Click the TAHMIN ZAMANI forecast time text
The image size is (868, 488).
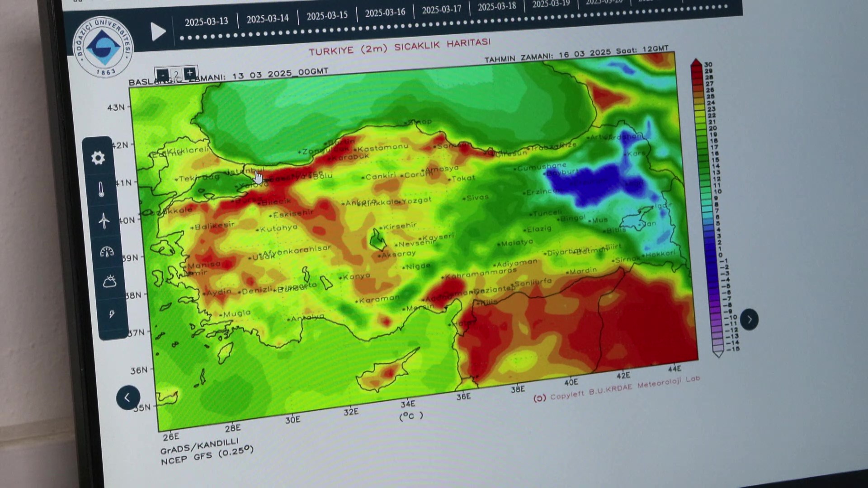[x=576, y=54]
